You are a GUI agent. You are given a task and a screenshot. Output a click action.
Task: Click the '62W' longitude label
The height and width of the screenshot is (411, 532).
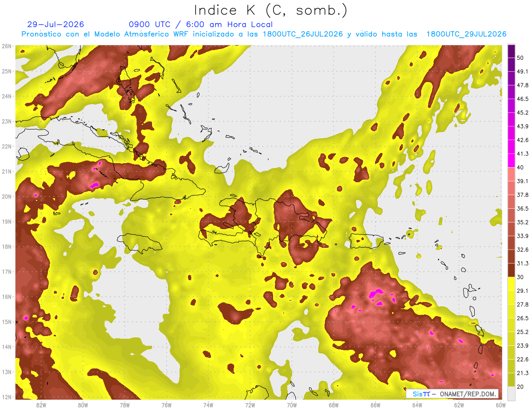pos(459,405)
